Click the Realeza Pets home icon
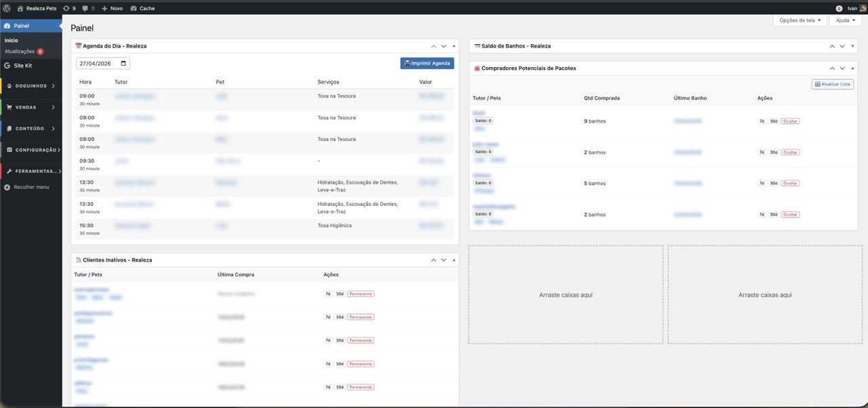Image resolution: width=868 pixels, height=408 pixels. pos(20,8)
